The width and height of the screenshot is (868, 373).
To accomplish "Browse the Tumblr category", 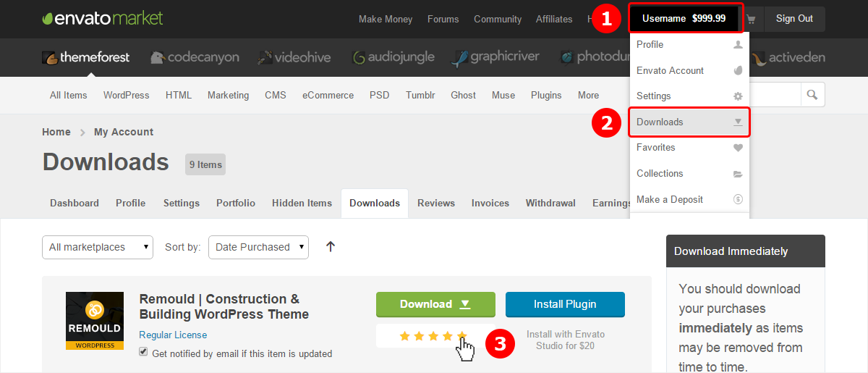I will [420, 95].
